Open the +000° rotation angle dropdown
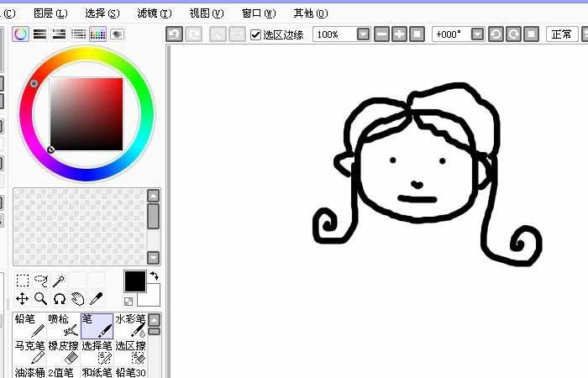 (x=477, y=34)
